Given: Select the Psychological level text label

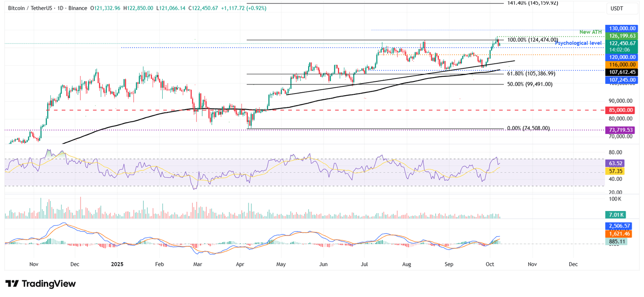Looking at the screenshot, I should [x=578, y=43].
